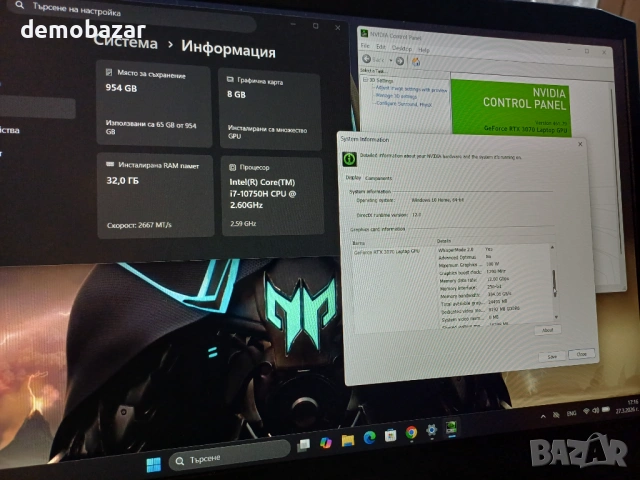640x480 pixels.
Task: Click the Wi-Fi icon in system tray
Action: [586, 411]
